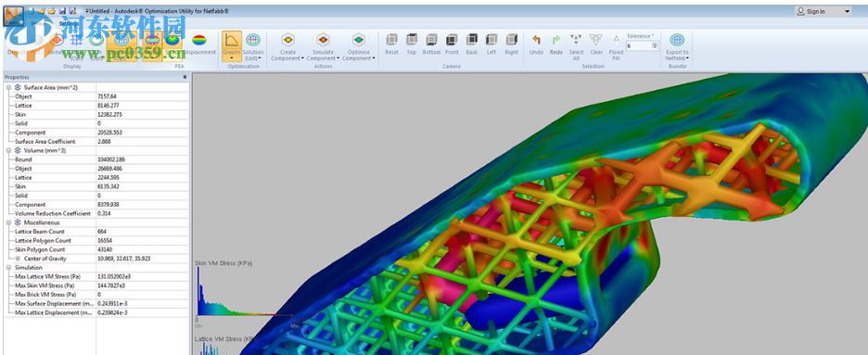Open the Optimise Component dropdown
868x355 pixels.
point(359,46)
